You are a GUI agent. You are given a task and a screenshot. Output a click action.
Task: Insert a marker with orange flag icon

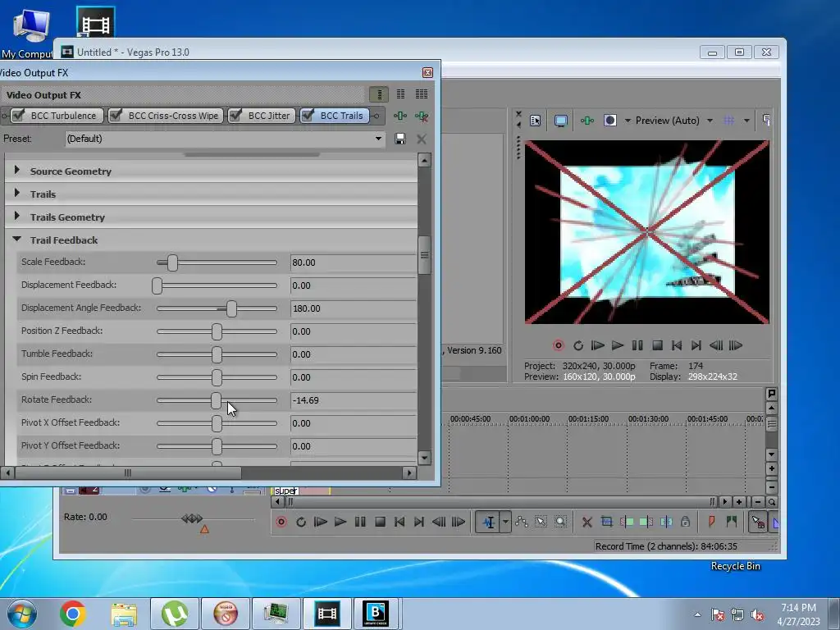tap(711, 522)
